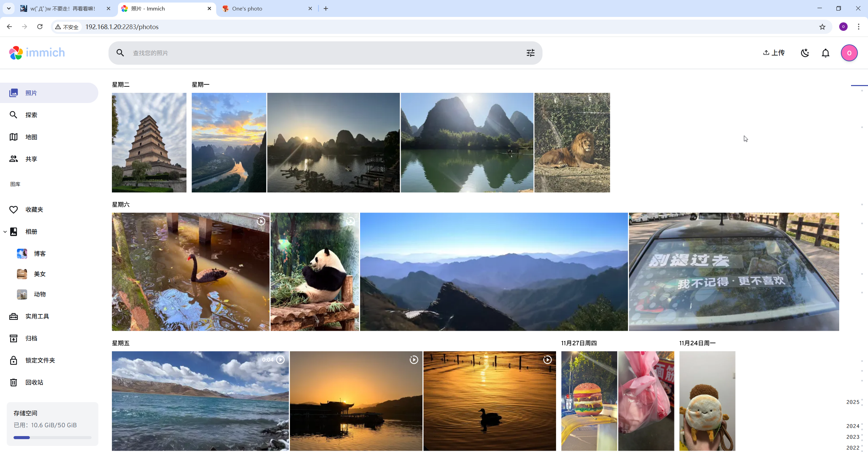Viewport: 868px width, 452px height.
Task: Open the Chrome tab list dropdown arrow
Action: click(9, 8)
